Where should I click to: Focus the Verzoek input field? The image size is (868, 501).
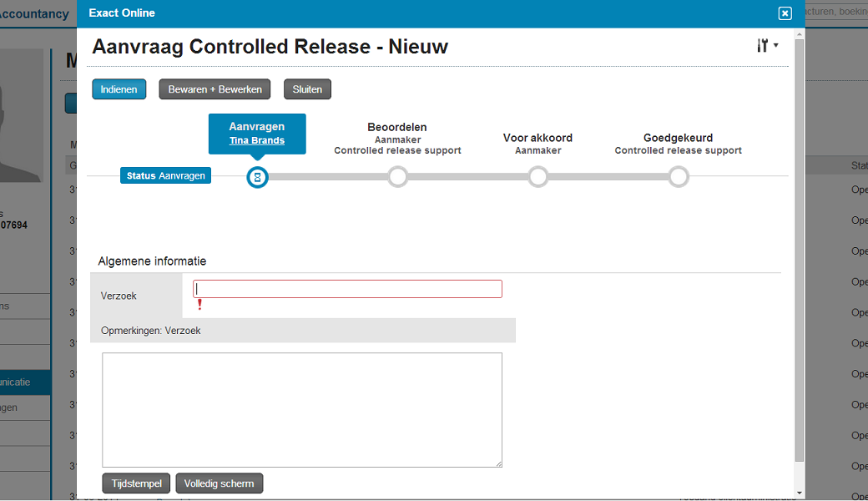coord(347,289)
